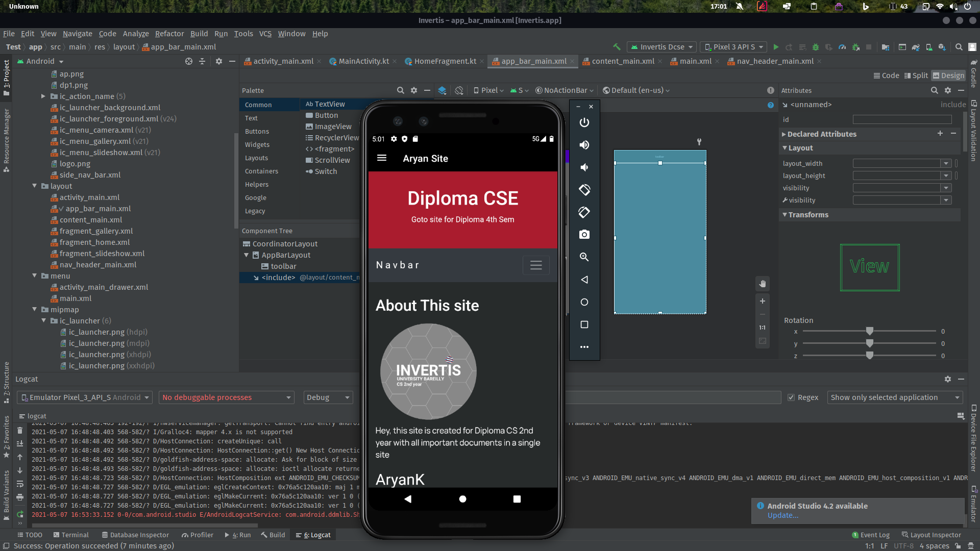Expand the Declared Attributes section

[x=784, y=134]
